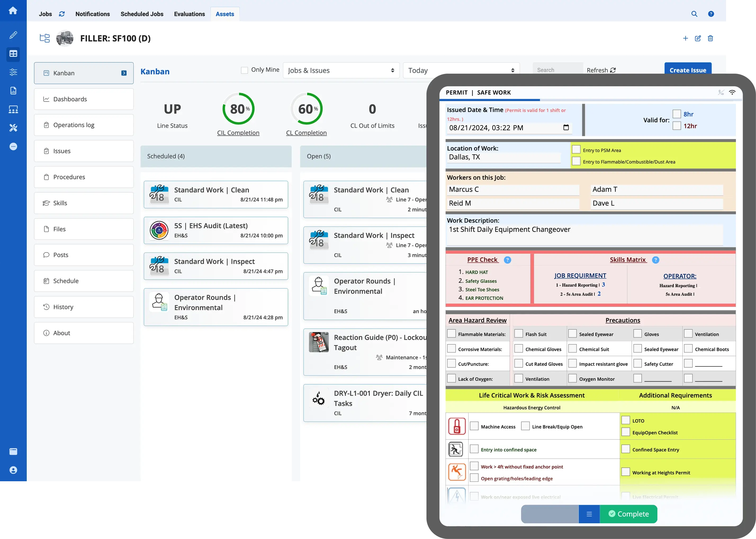Click the Location of Work field
Image resolution: width=756 pixels, height=539 pixels.
(504, 157)
